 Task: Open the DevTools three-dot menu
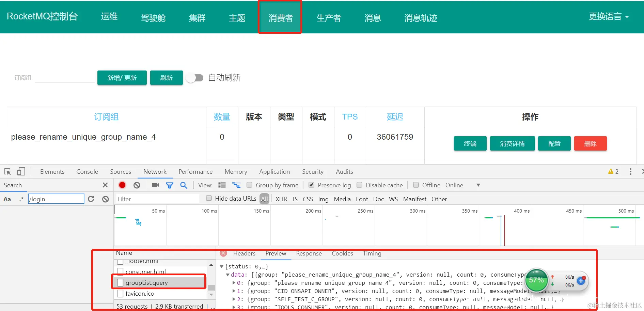tap(630, 172)
